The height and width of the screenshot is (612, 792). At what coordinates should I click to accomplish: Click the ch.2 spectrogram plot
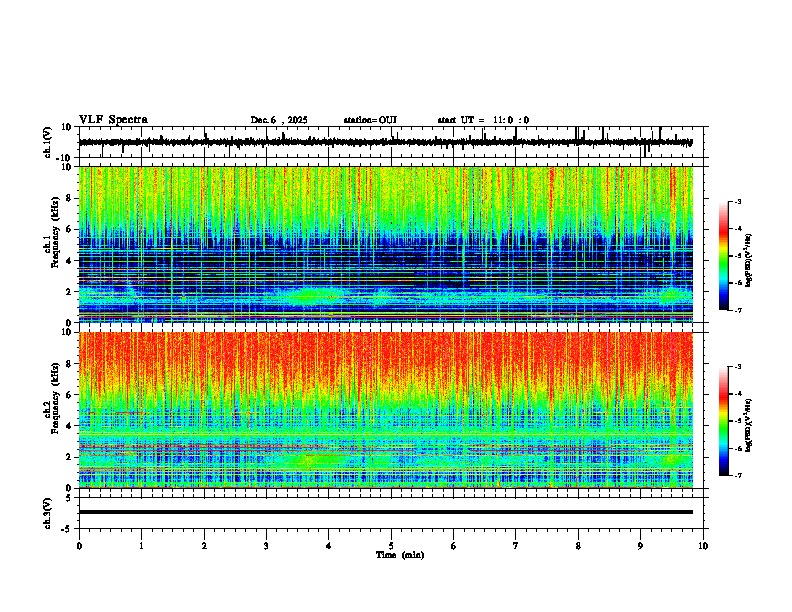click(x=386, y=410)
